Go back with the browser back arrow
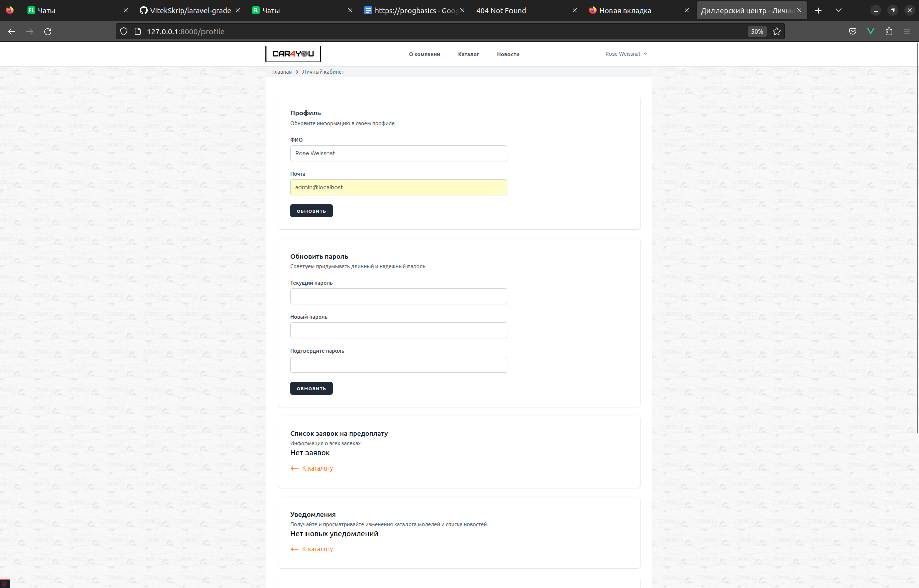Image resolution: width=919 pixels, height=588 pixels. (x=12, y=31)
